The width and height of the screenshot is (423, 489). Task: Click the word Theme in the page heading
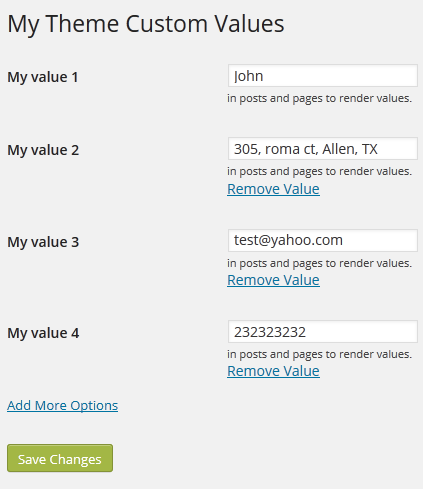[82, 24]
